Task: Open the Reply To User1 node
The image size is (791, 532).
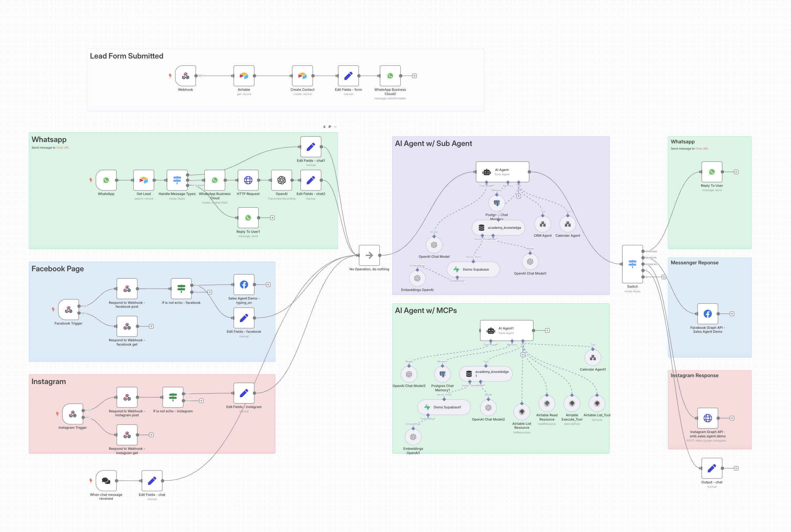Action: pyautogui.click(x=248, y=218)
